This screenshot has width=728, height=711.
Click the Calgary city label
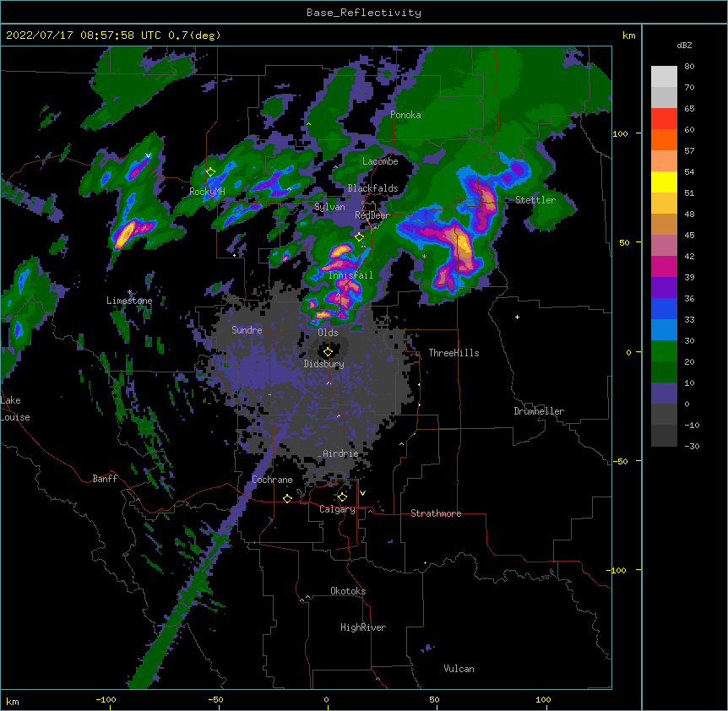tap(337, 509)
